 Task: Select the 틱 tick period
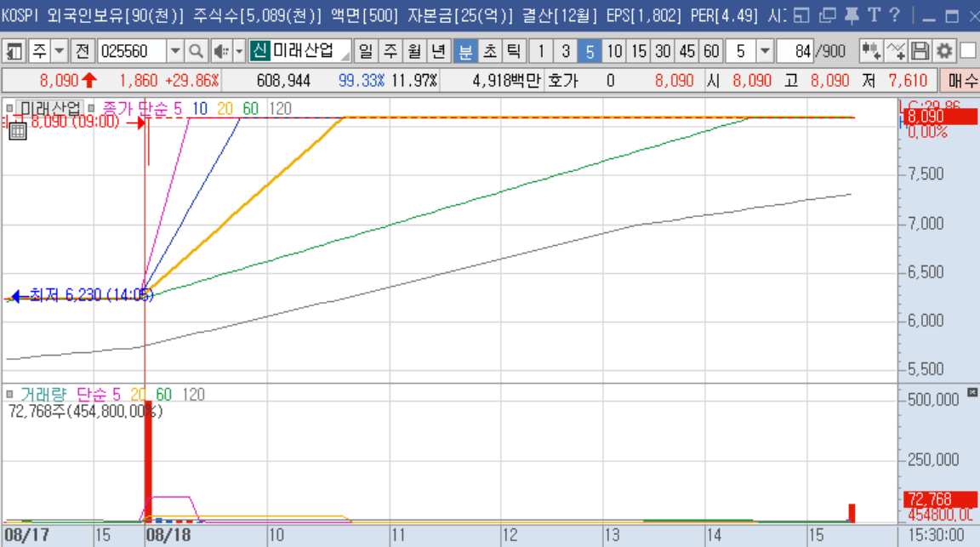(x=514, y=51)
